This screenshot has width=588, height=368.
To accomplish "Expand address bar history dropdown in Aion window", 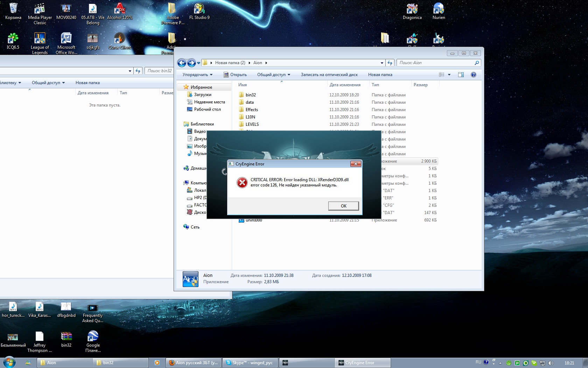I will [x=382, y=63].
